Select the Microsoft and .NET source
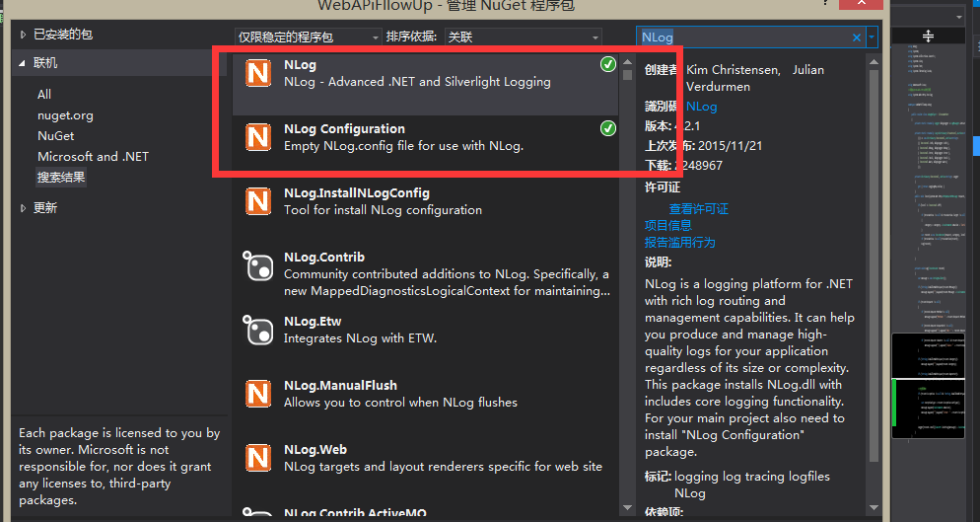The image size is (980, 522). pyautogui.click(x=93, y=157)
